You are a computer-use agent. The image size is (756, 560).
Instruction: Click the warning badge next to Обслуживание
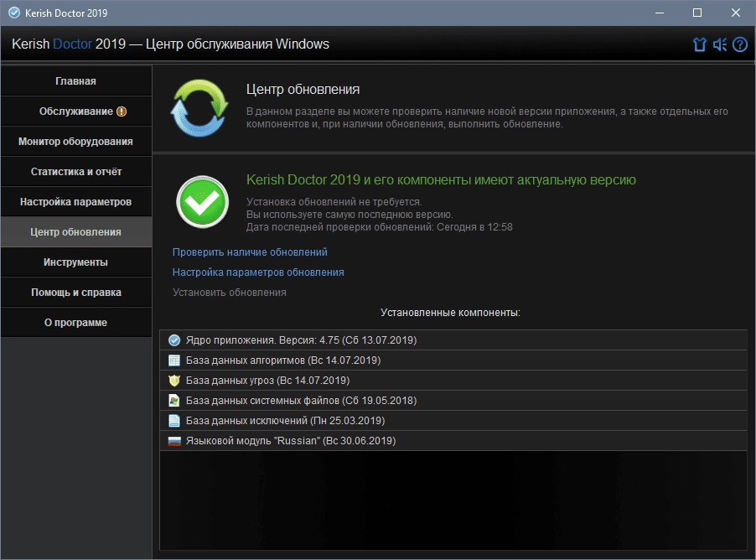click(x=122, y=111)
